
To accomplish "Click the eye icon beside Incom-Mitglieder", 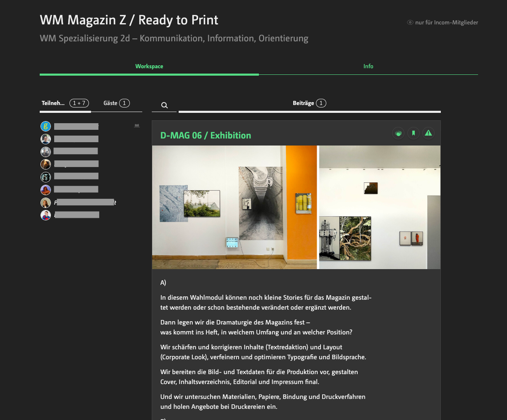I will (x=410, y=22).
